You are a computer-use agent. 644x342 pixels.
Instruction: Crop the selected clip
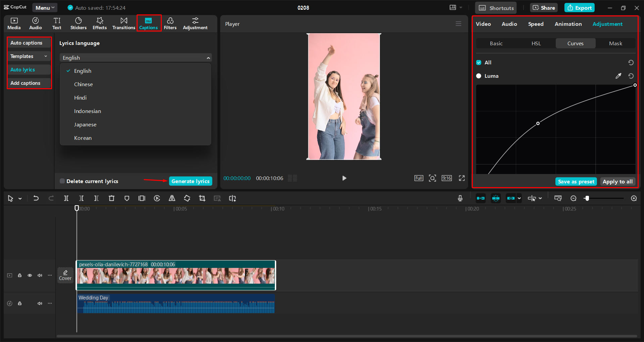point(202,198)
